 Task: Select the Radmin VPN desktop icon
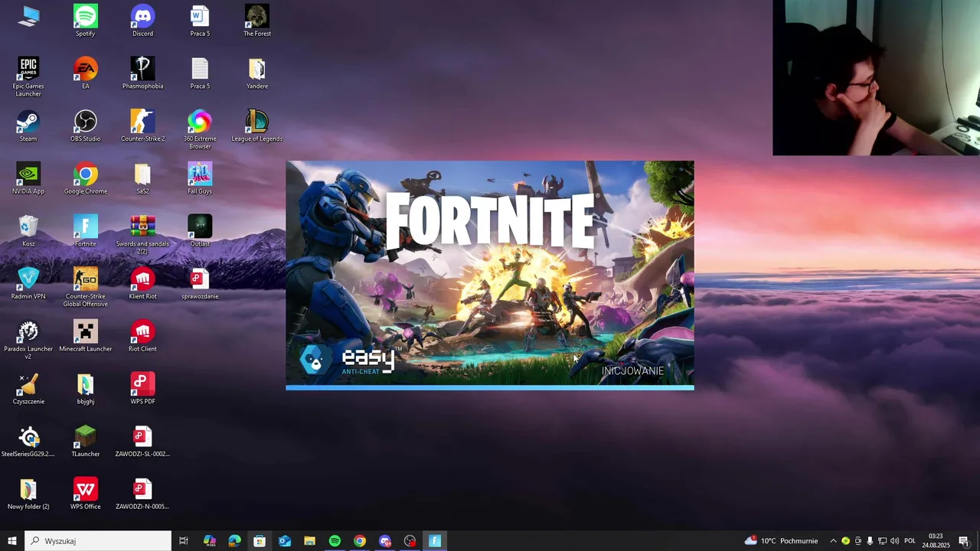[28, 283]
